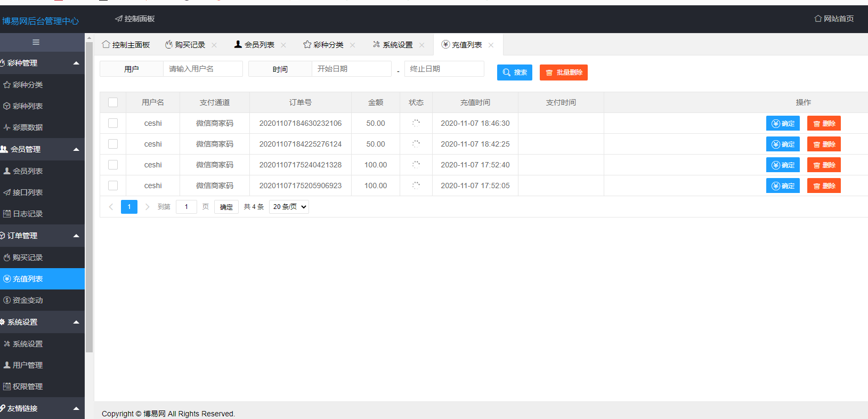Close the 会员列表 tab
The image size is (868, 419).
(x=283, y=45)
